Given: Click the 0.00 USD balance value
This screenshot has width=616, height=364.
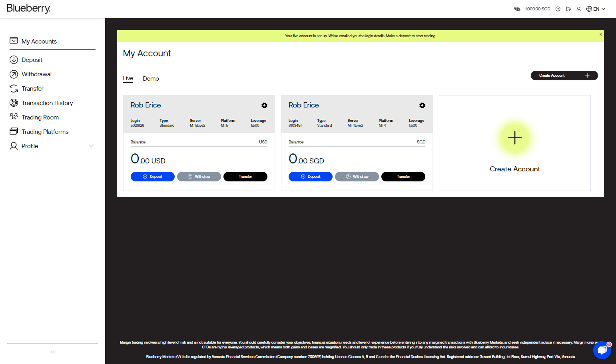Looking at the screenshot, I should 148,159.
